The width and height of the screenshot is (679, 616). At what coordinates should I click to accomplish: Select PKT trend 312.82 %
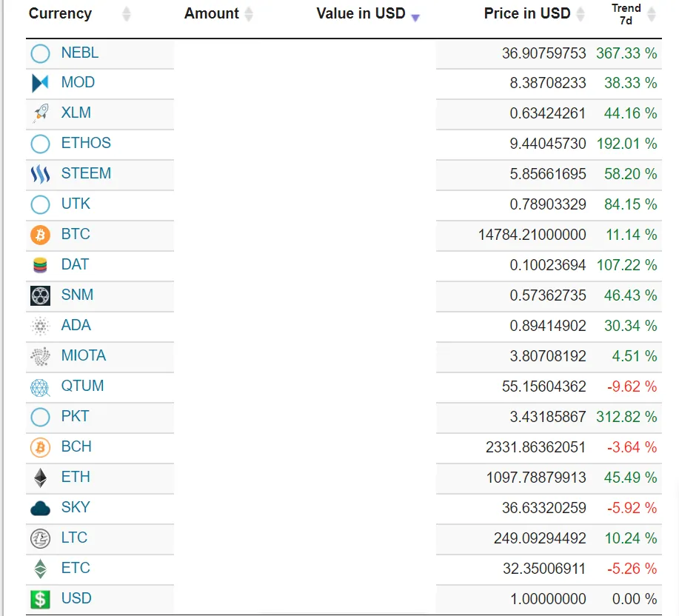tap(626, 417)
